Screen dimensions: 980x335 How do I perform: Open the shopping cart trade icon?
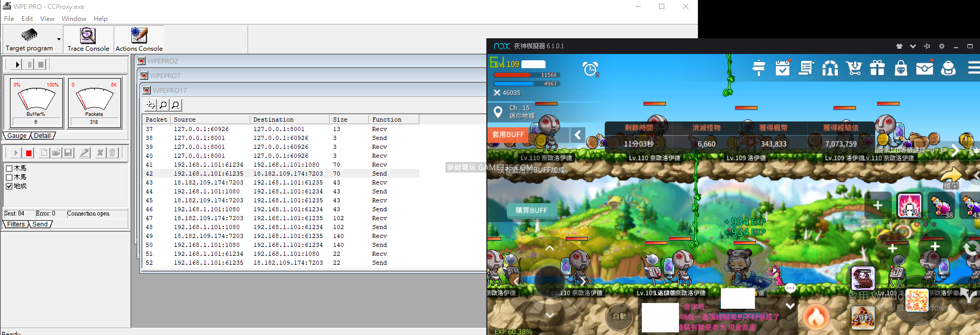click(x=854, y=68)
